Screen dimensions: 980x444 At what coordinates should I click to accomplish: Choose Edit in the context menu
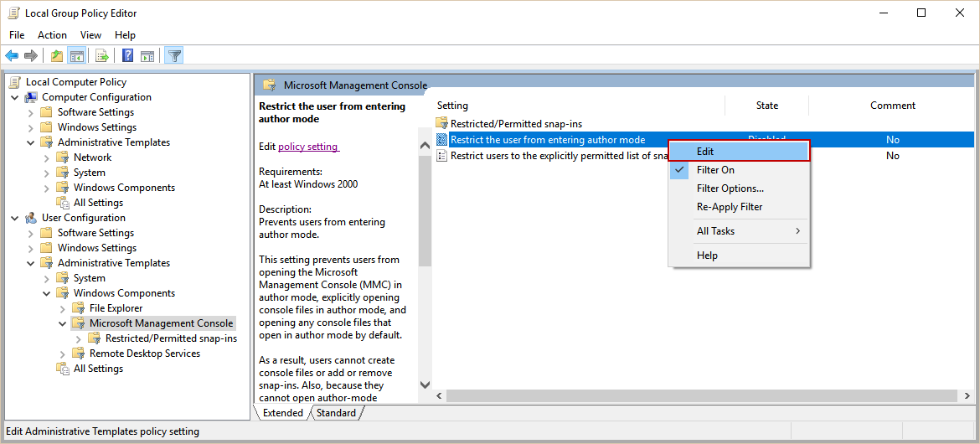740,152
